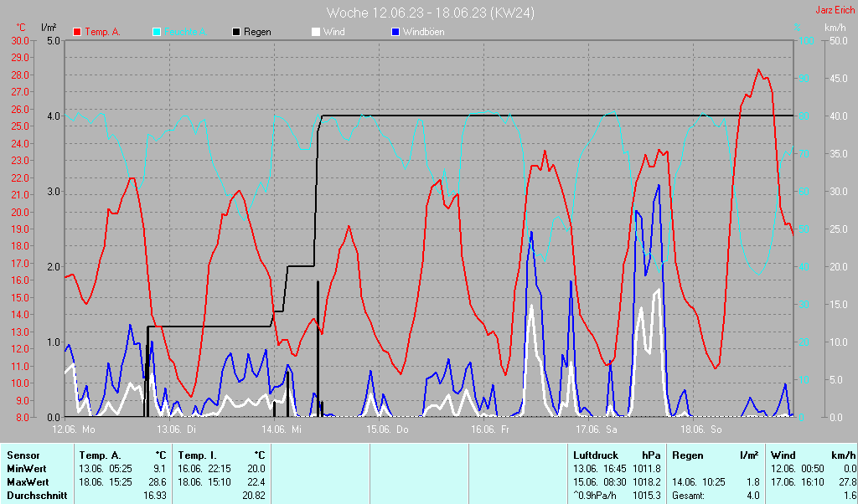Click the '28.6' maximum outdoor temperature value
Viewport: 858px width, 504px height.
158,483
